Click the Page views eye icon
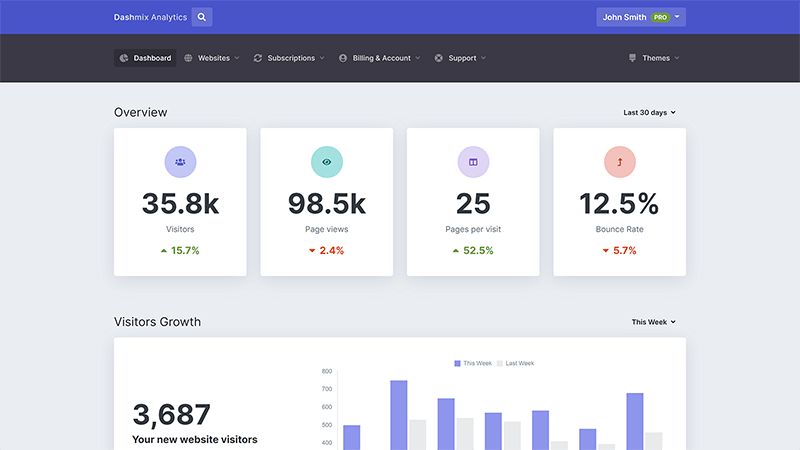The image size is (800, 450). (x=326, y=161)
